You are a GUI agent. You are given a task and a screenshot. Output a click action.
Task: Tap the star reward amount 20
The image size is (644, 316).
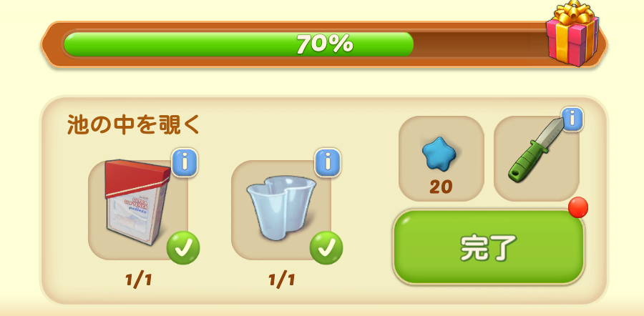[x=441, y=187]
